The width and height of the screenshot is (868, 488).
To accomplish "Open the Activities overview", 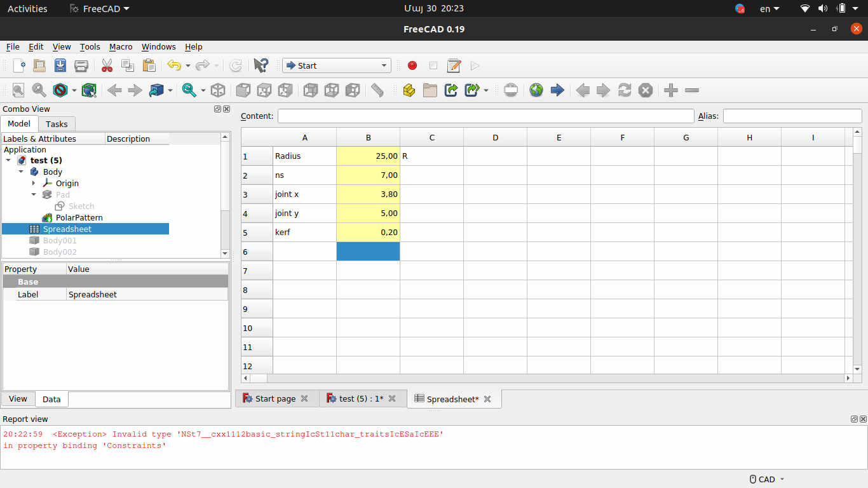I will coord(27,9).
